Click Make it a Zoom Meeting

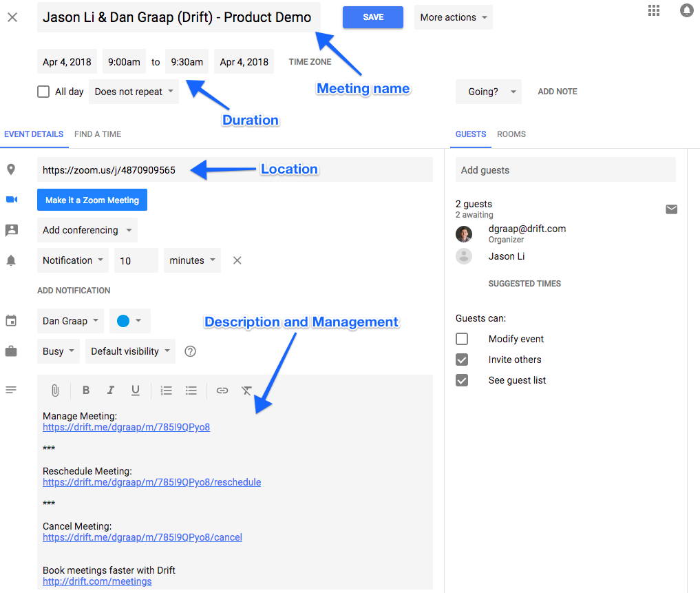pyautogui.click(x=92, y=200)
